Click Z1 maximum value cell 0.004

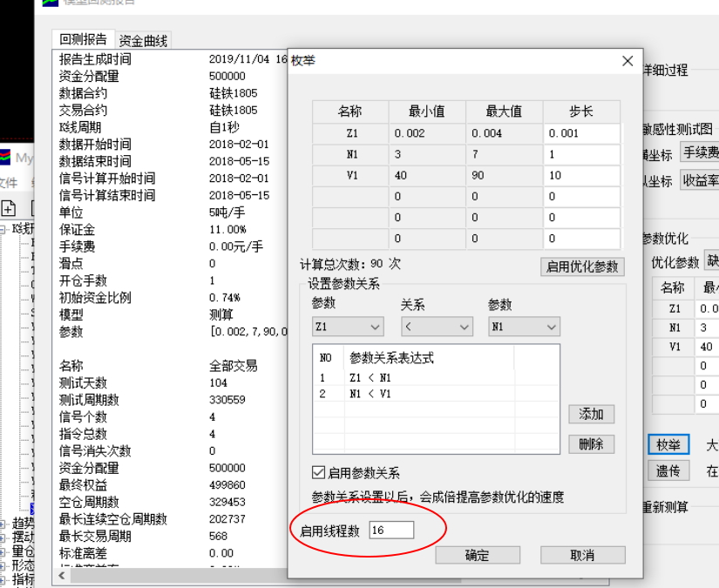click(x=505, y=133)
